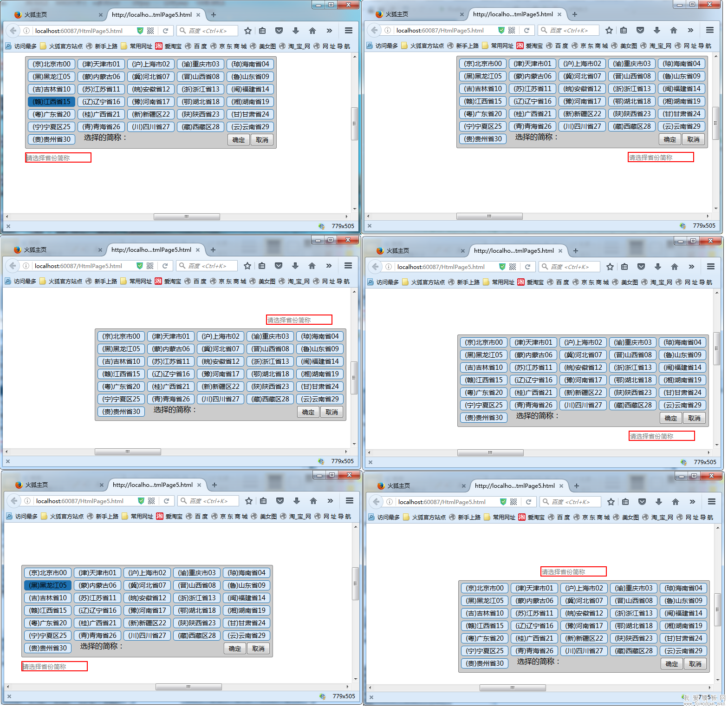728x708 pixels.
Task: Click the Pocket icon in the bottom-right window
Action: coord(642,502)
